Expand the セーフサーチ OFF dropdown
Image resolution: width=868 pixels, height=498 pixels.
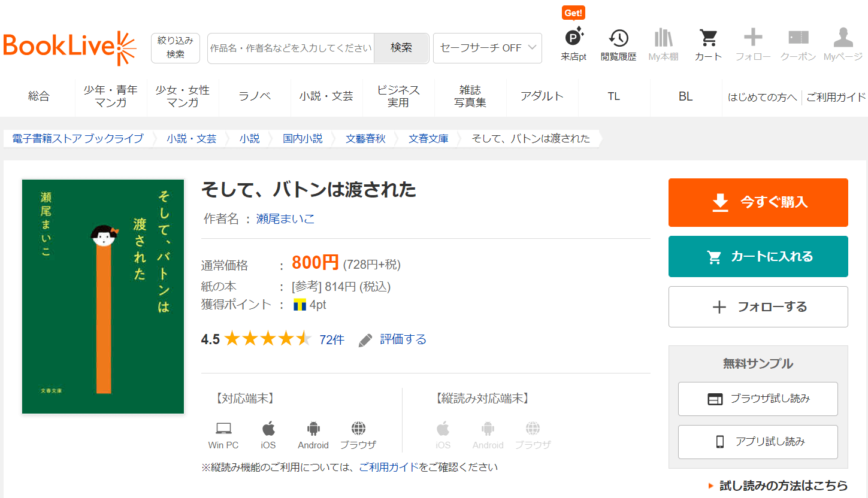[x=487, y=48]
